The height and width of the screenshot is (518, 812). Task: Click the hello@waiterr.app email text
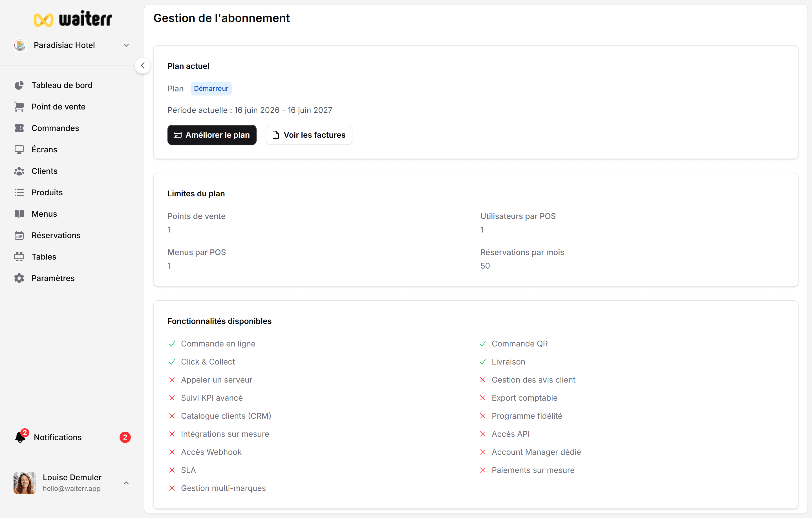[x=72, y=488]
